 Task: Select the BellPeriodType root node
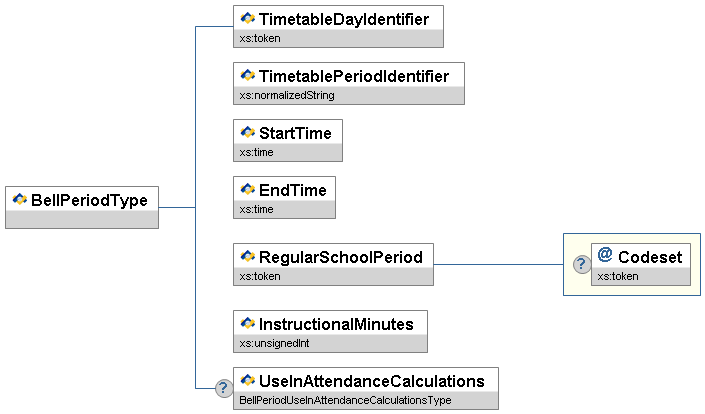pyautogui.click(x=89, y=200)
